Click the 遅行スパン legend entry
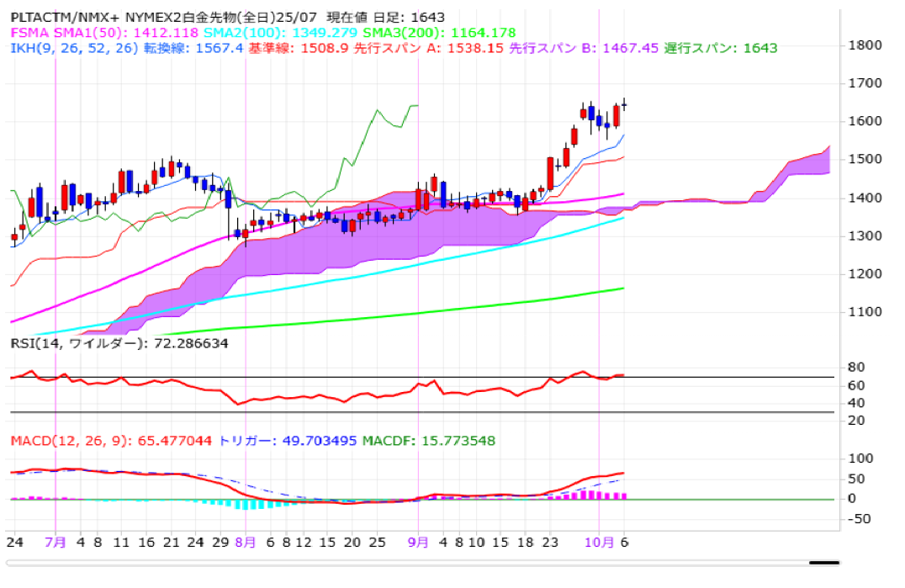This screenshot has width=905, height=588. click(722, 48)
